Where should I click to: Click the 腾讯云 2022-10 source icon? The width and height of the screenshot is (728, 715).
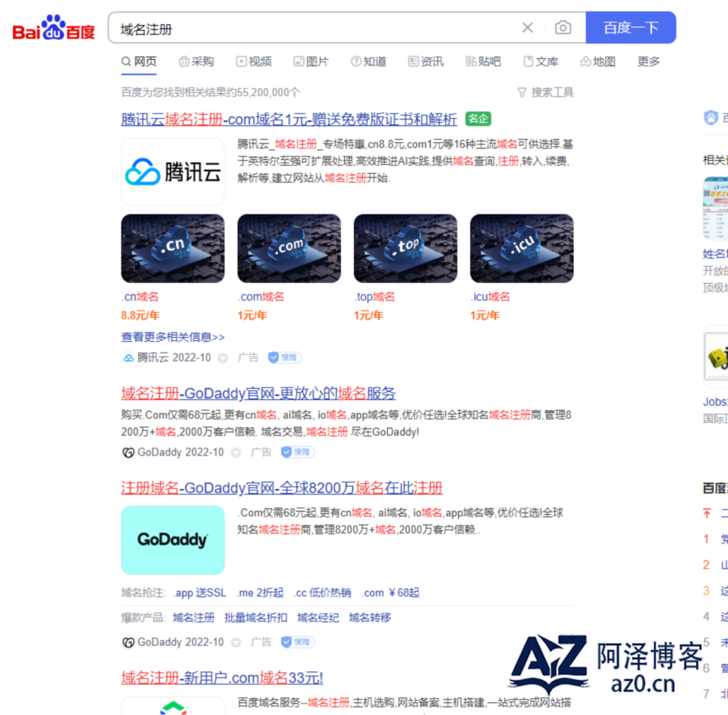pyautogui.click(x=128, y=358)
